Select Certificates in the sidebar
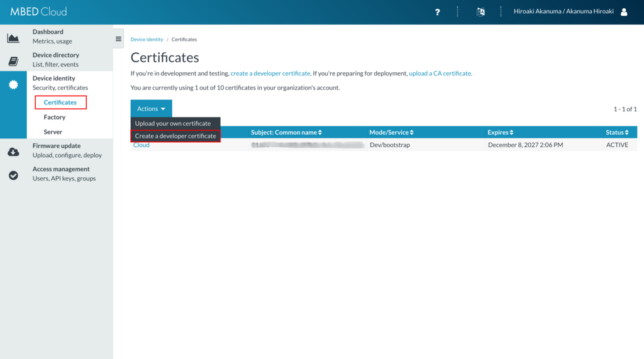Viewport: 644px width, 359px height. click(60, 102)
